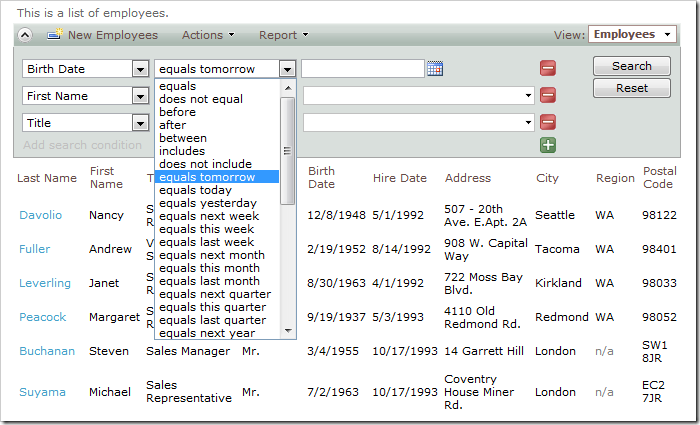Remove the Title search condition
Image resolution: width=700 pixels, height=425 pixels.
coord(548,122)
